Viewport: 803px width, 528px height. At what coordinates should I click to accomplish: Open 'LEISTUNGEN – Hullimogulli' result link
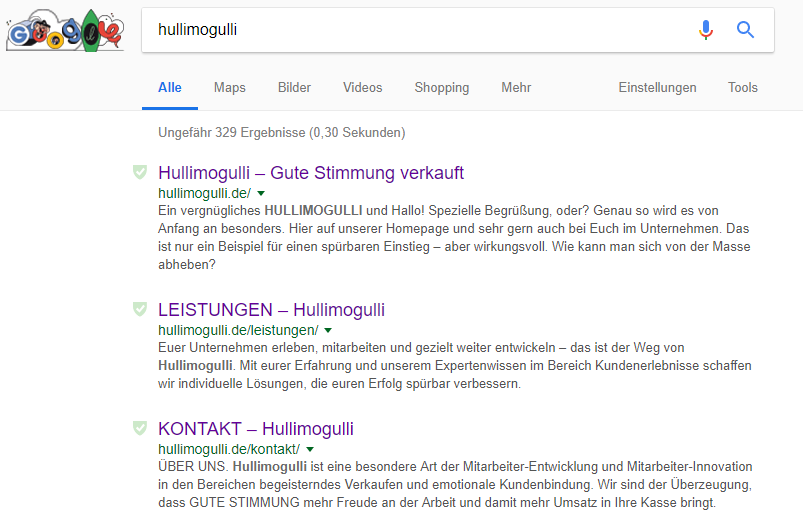coord(271,310)
